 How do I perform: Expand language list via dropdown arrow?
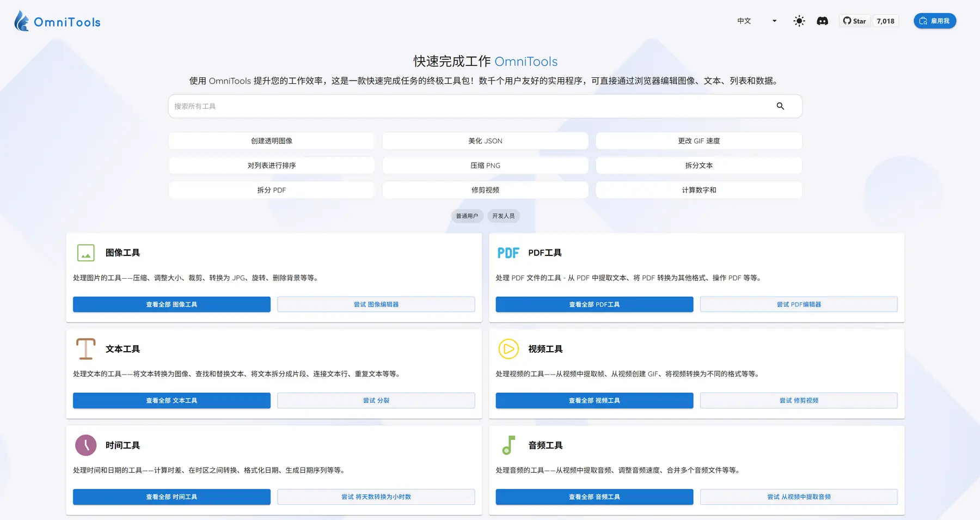(x=774, y=21)
